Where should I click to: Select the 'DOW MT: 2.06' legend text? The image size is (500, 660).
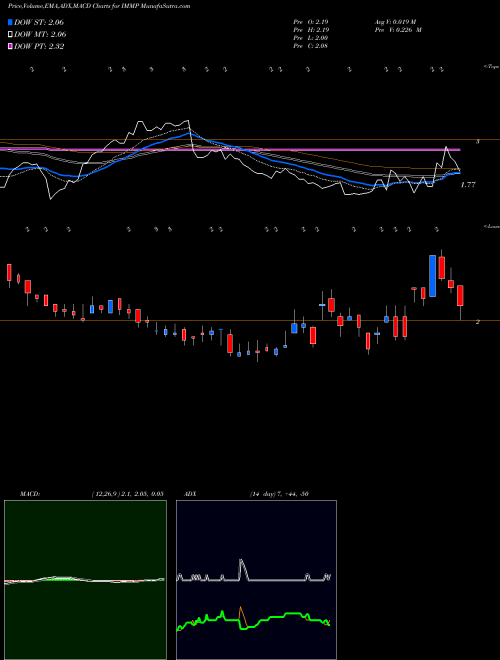[40, 35]
